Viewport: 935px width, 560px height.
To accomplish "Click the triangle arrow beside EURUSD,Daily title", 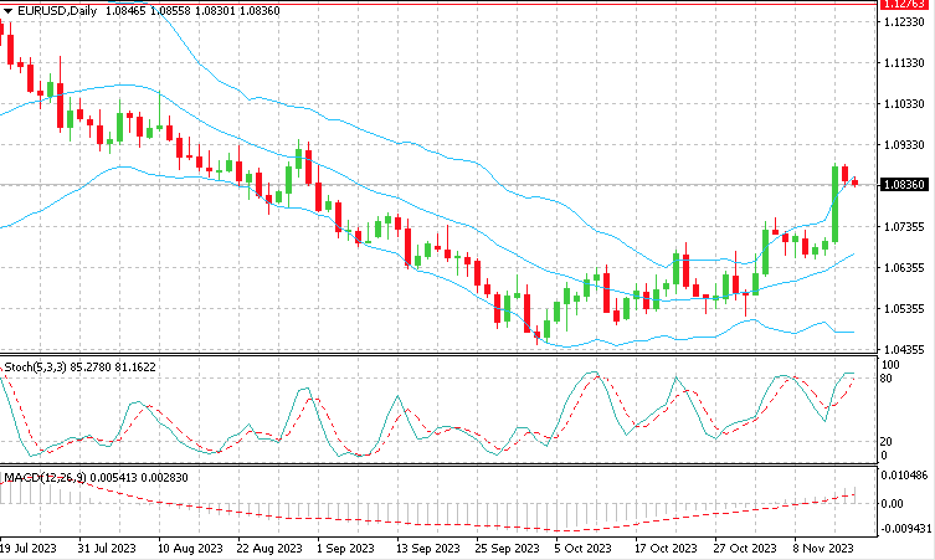I will [8, 11].
